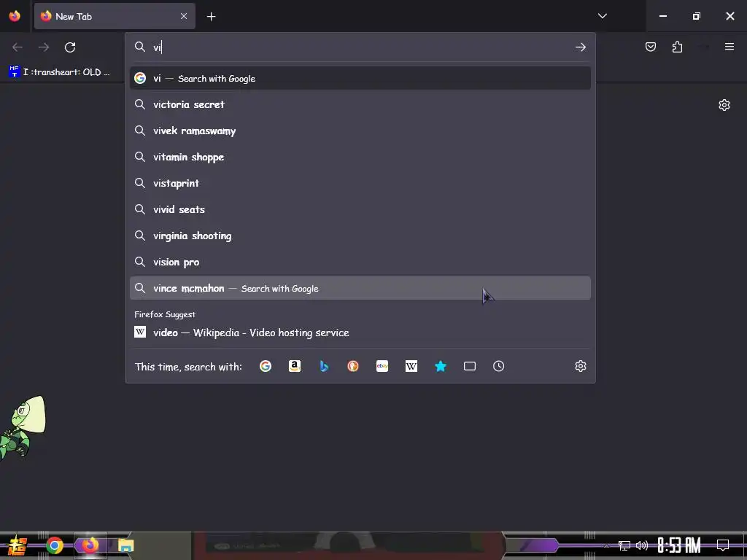
Task: Search this time with eBay
Action: (382, 366)
